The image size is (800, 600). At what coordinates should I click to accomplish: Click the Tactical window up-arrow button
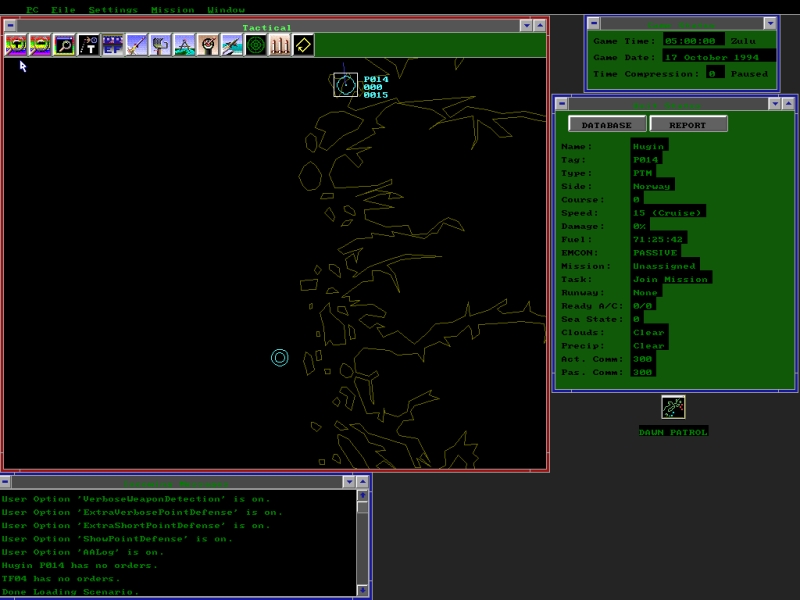539,25
